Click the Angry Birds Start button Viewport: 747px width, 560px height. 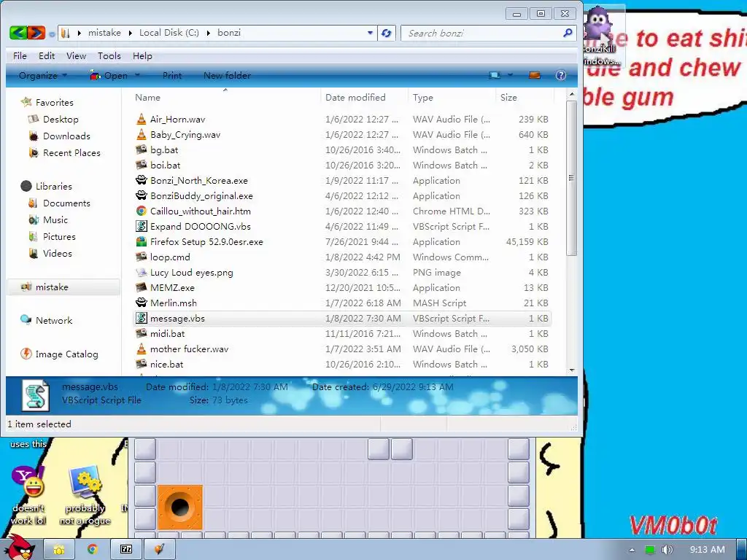[18, 548]
